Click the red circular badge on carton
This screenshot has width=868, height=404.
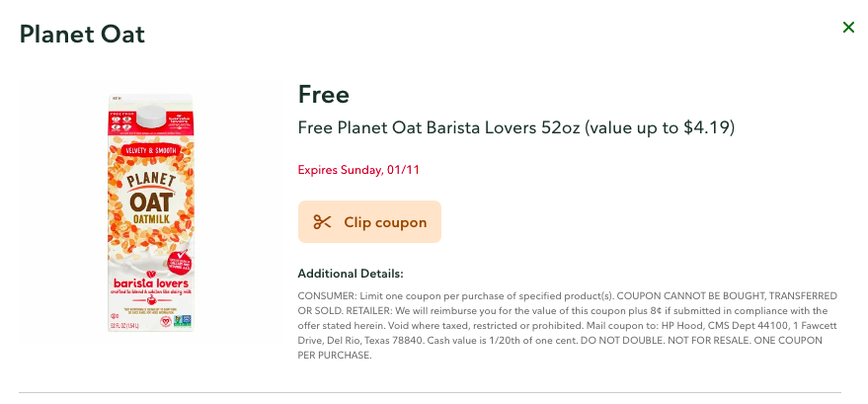point(183,263)
